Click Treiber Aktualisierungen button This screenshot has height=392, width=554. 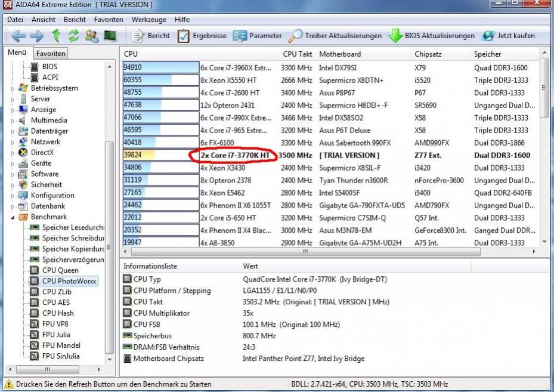pos(335,36)
